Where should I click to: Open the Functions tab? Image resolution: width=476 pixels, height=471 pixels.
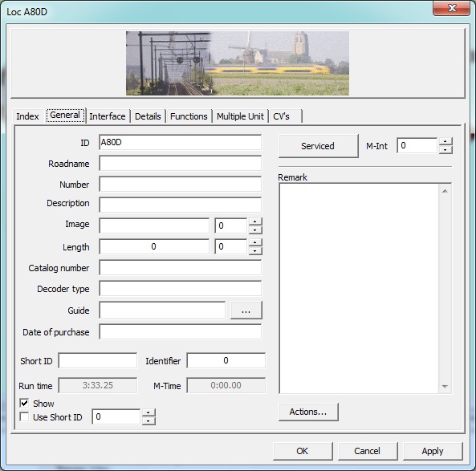click(x=189, y=116)
